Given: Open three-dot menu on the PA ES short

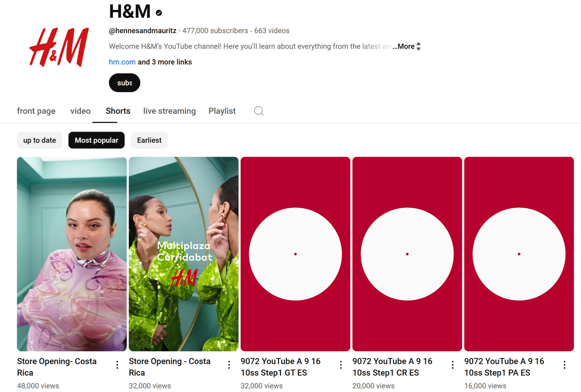Looking at the screenshot, I should (x=564, y=364).
